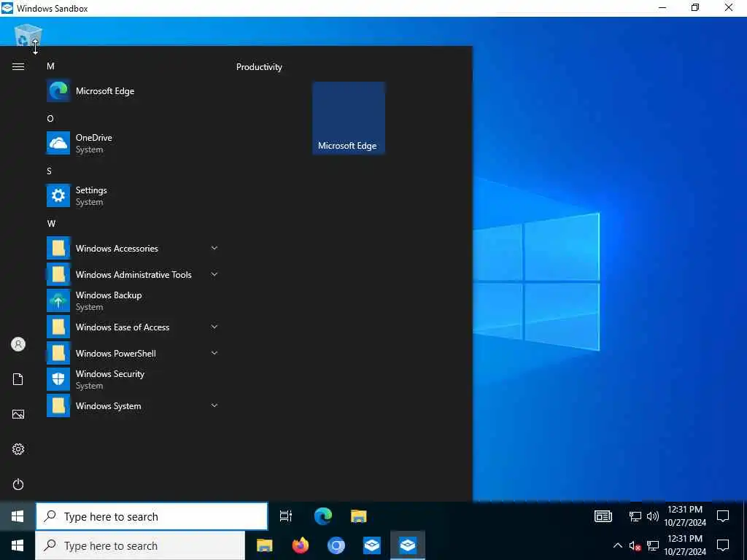Open network icon in sandbox system tray
This screenshot has height=560, width=747.
[x=635, y=516]
